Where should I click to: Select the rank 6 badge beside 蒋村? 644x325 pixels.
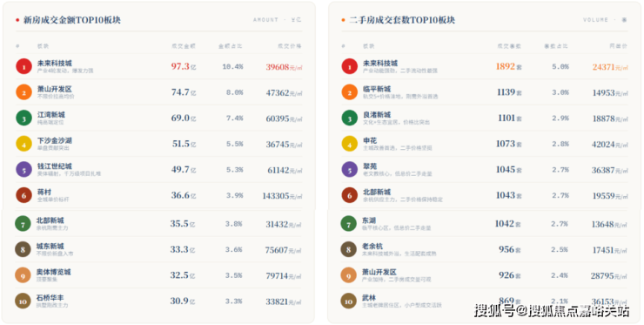(23, 195)
